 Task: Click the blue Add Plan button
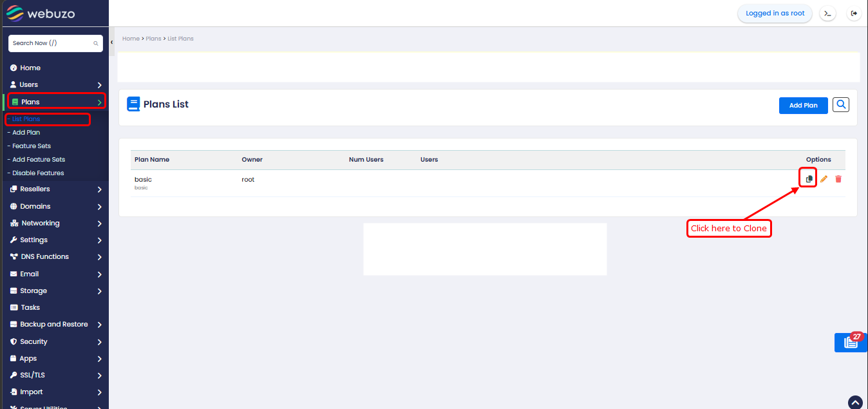(x=803, y=106)
